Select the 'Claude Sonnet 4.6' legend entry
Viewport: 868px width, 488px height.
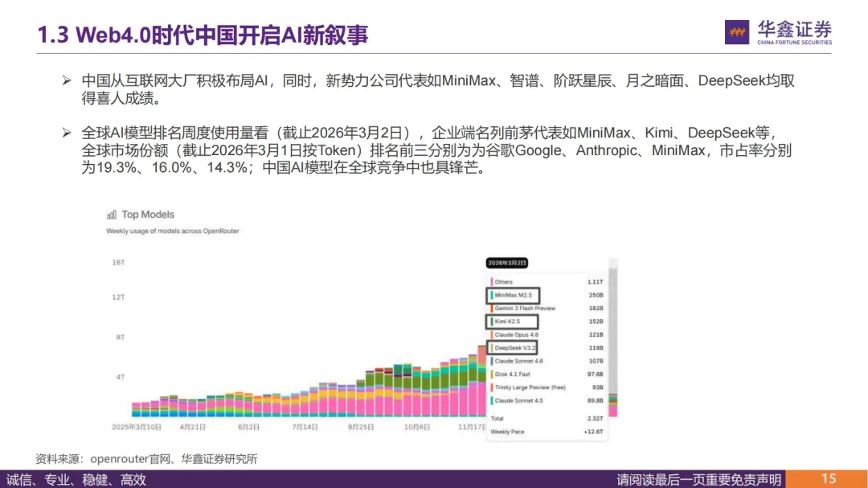(x=518, y=361)
